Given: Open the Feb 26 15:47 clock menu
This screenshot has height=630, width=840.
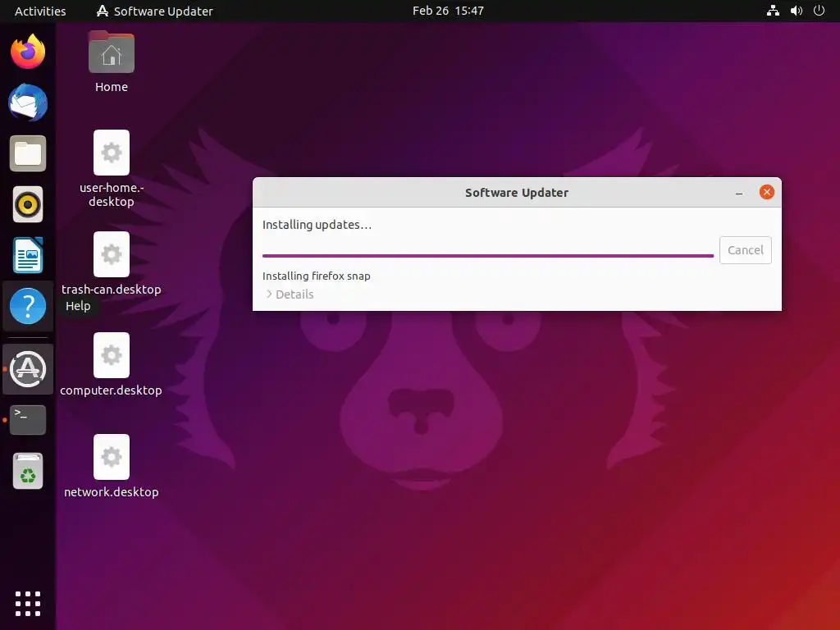Looking at the screenshot, I should pos(448,11).
